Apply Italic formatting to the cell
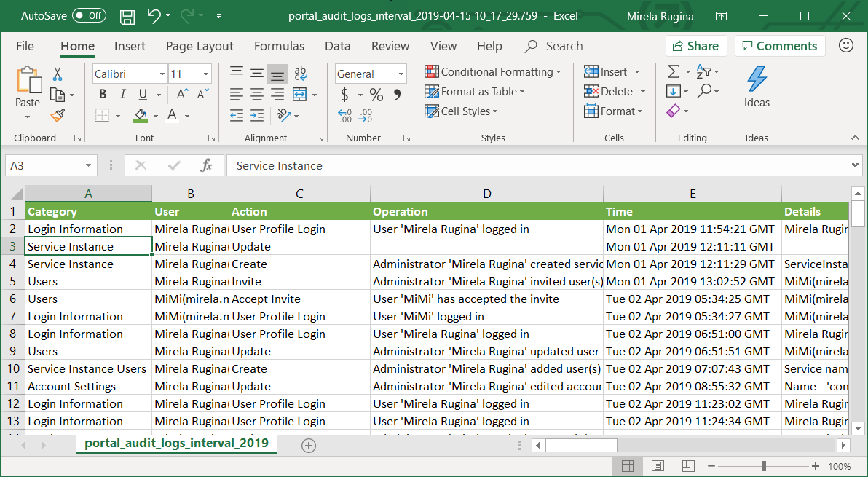This screenshot has height=477, width=868. tap(122, 95)
